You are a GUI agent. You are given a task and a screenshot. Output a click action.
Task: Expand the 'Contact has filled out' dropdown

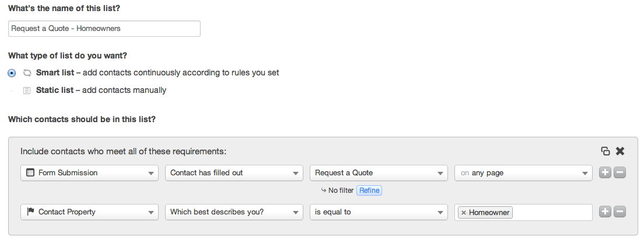(234, 173)
